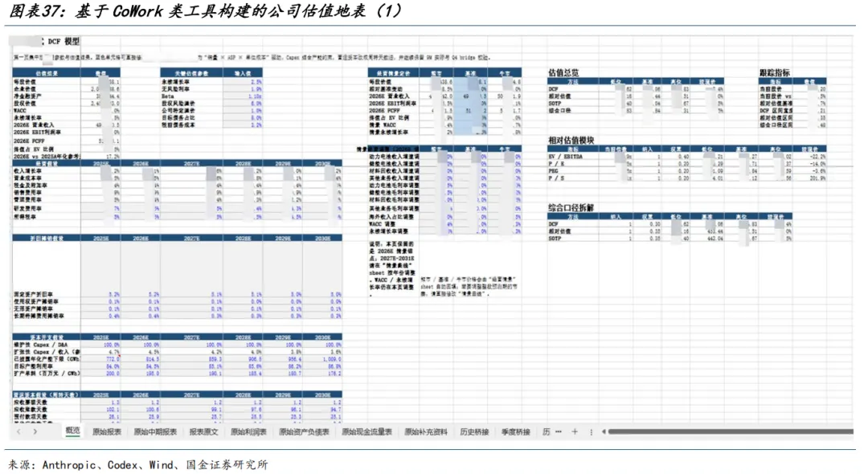Select the WACC label in 估值结果 table
Screen dimensions: 868x474
pyautogui.click(x=20, y=111)
